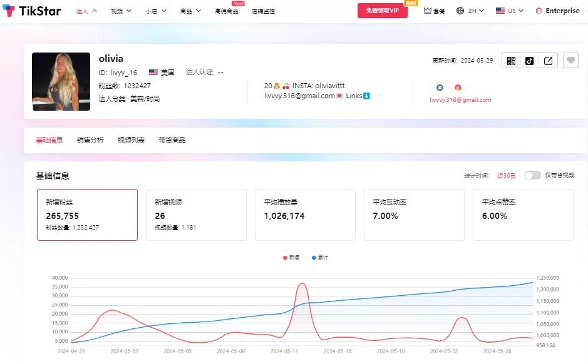The height and width of the screenshot is (364, 588).
Task: Select the 基础信息 tab
Action: pyautogui.click(x=49, y=140)
